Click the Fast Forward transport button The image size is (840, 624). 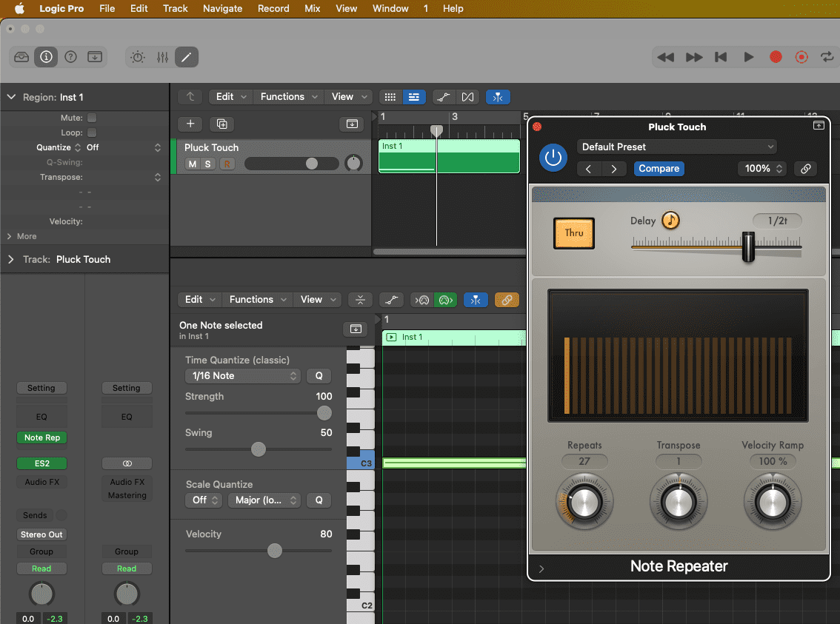[694, 57]
